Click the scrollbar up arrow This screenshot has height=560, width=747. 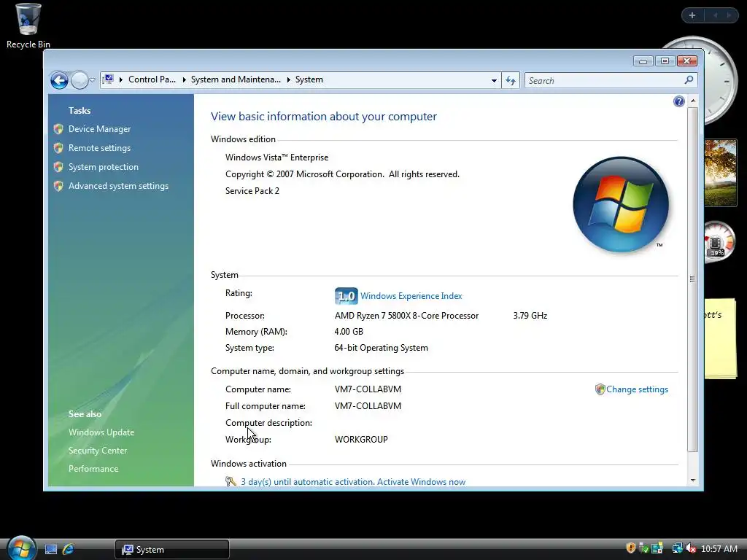pyautogui.click(x=693, y=101)
